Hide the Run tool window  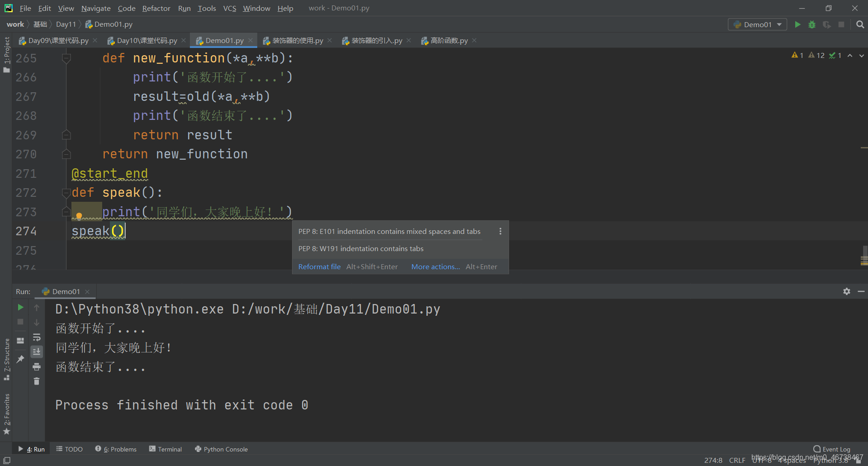pos(861,291)
